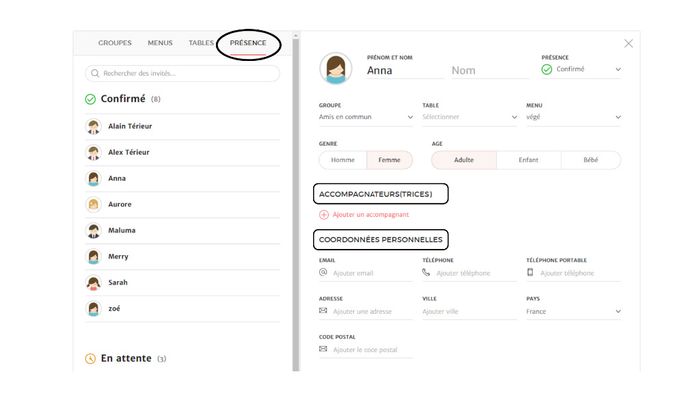Click the plus icon for adding accompagnant
Screen dimensions: 700x393
coord(324,215)
